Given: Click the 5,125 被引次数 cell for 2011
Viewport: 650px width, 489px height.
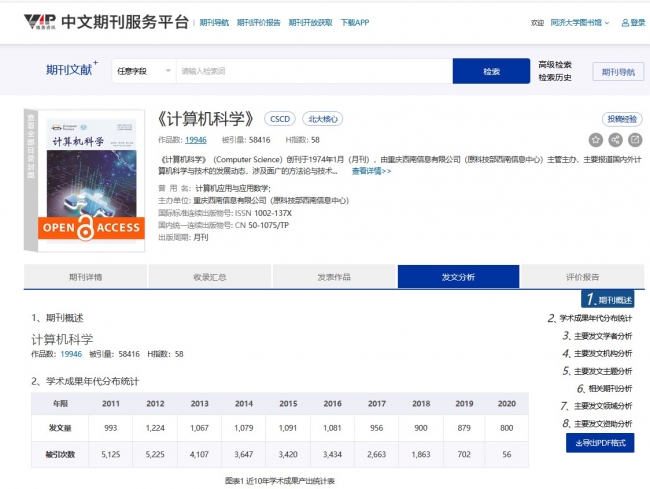Looking at the screenshot, I should coord(111,454).
